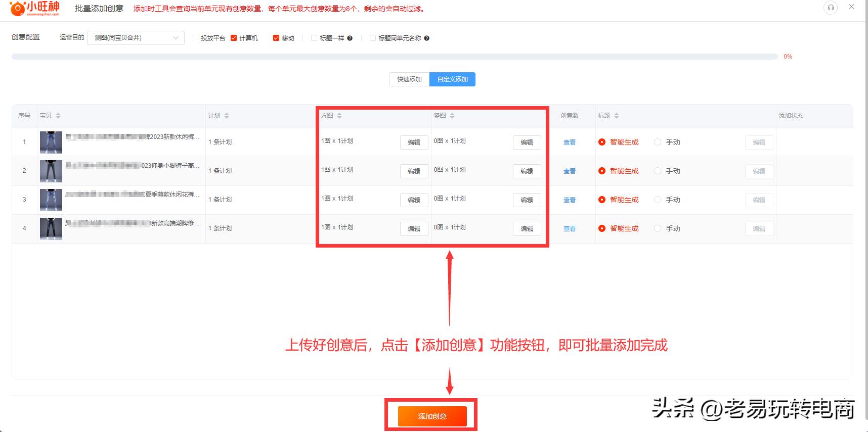Sort by the 计划 column arrows
The height and width of the screenshot is (432, 868).
pos(227,116)
